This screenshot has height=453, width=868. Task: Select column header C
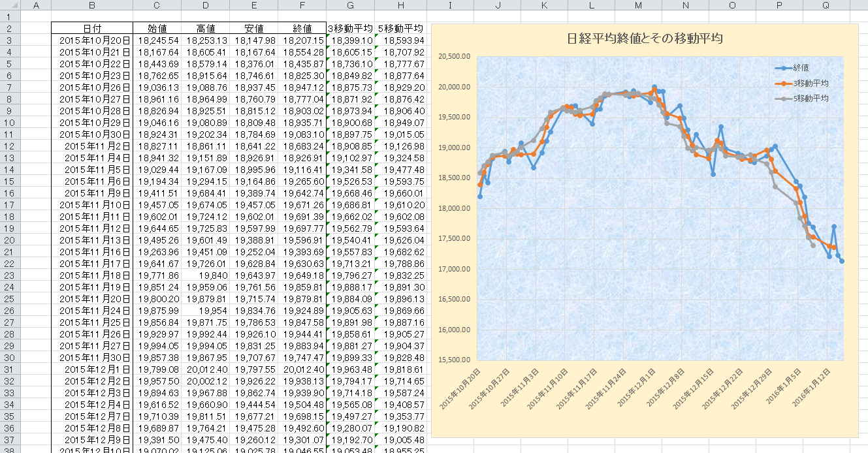click(157, 5)
